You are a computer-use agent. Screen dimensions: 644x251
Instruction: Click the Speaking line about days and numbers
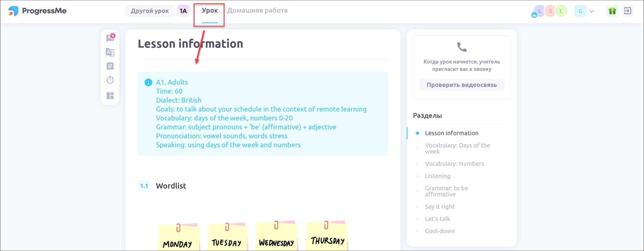[228, 145]
